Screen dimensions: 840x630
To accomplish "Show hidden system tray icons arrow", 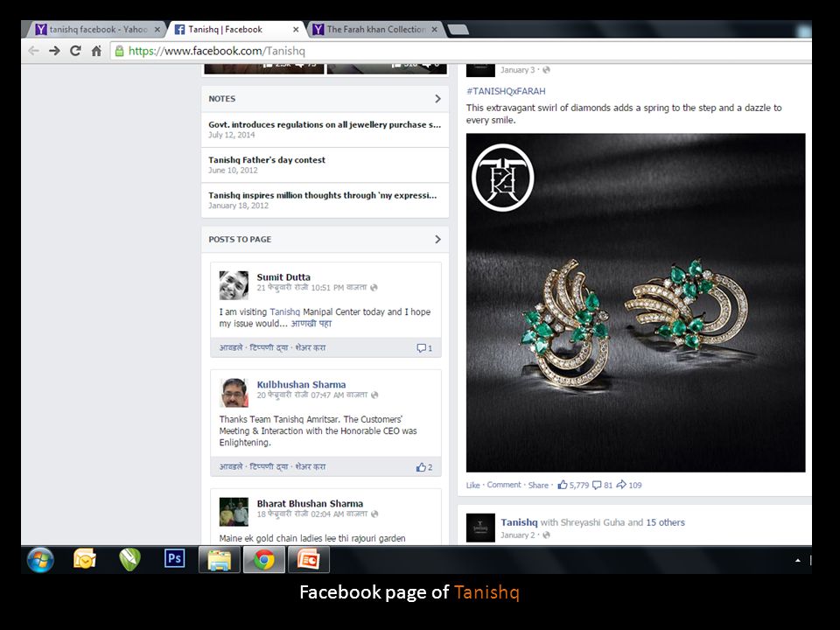I will click(798, 560).
